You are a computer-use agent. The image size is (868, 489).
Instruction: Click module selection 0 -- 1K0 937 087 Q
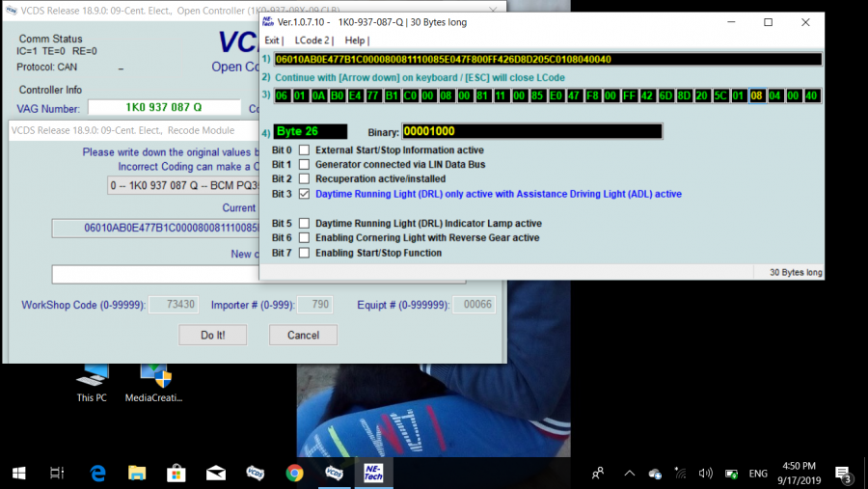pyautogui.click(x=183, y=185)
